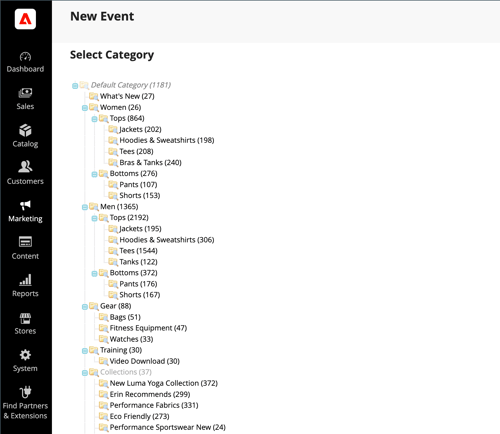
Task: Select Jackets (202) under Women
Action: tap(140, 129)
